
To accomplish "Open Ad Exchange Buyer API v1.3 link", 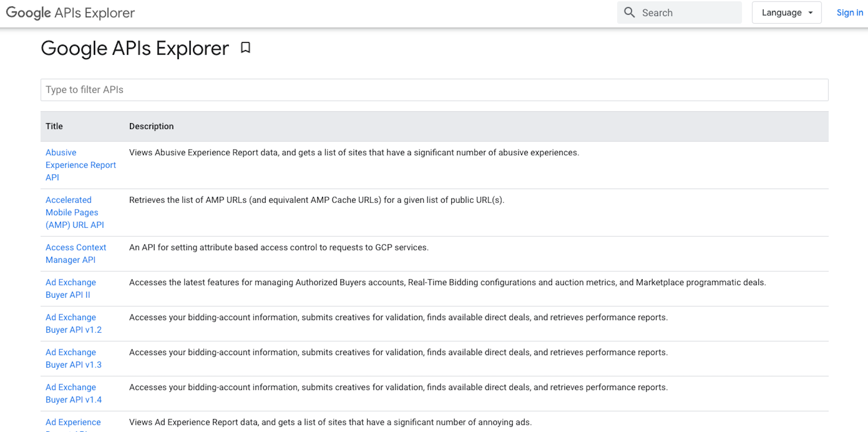I will point(74,359).
